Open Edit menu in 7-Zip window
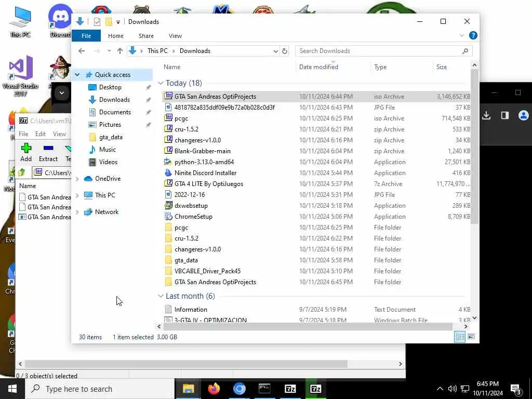The height and width of the screenshot is (399, 532). [41, 134]
